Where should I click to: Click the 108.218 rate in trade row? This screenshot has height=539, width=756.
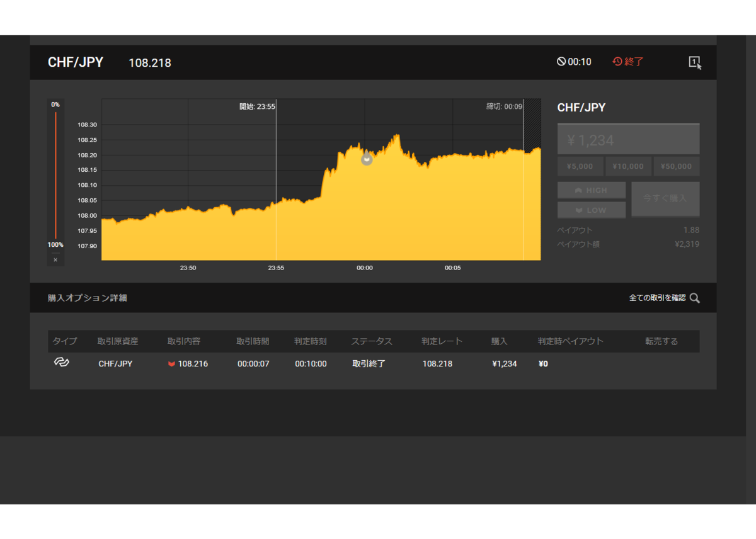click(x=437, y=363)
